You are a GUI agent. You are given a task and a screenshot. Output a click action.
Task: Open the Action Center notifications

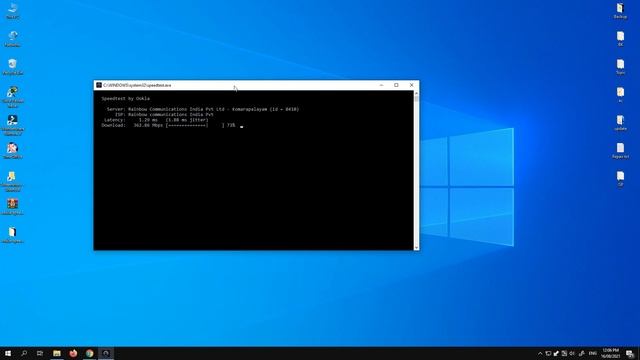630,353
